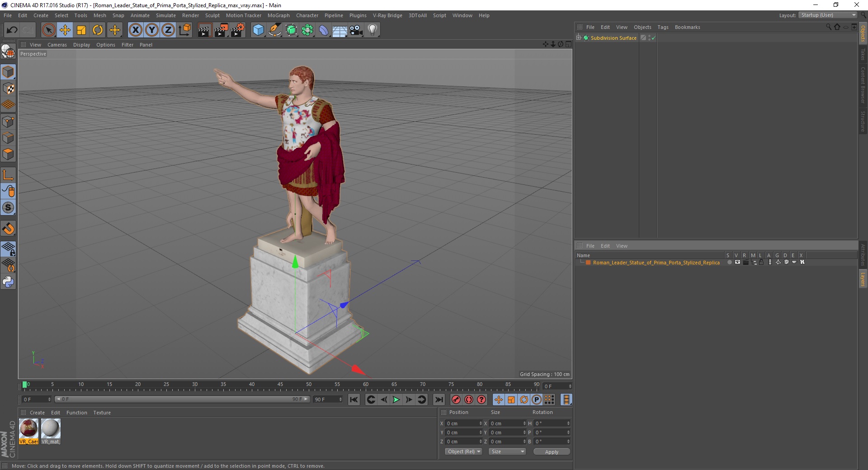Expand the Subdivision Surface tree node
This screenshot has width=868, height=470.
(579, 38)
